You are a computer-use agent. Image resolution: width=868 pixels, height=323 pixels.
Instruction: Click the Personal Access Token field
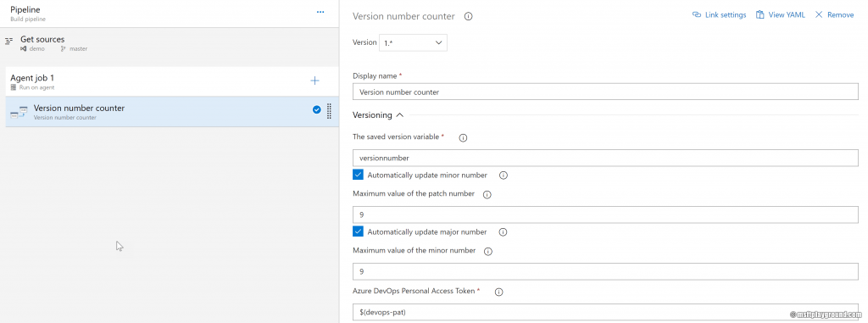coord(605,312)
